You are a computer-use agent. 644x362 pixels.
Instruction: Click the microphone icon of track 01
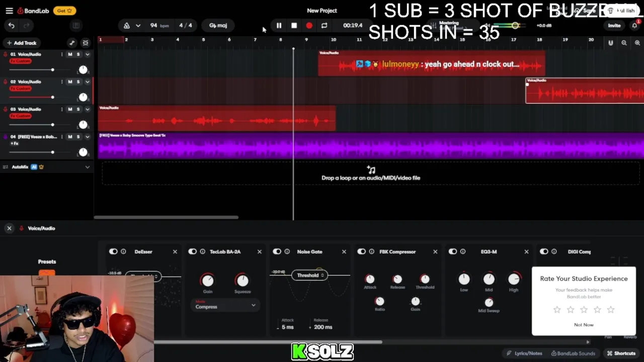[6, 54]
